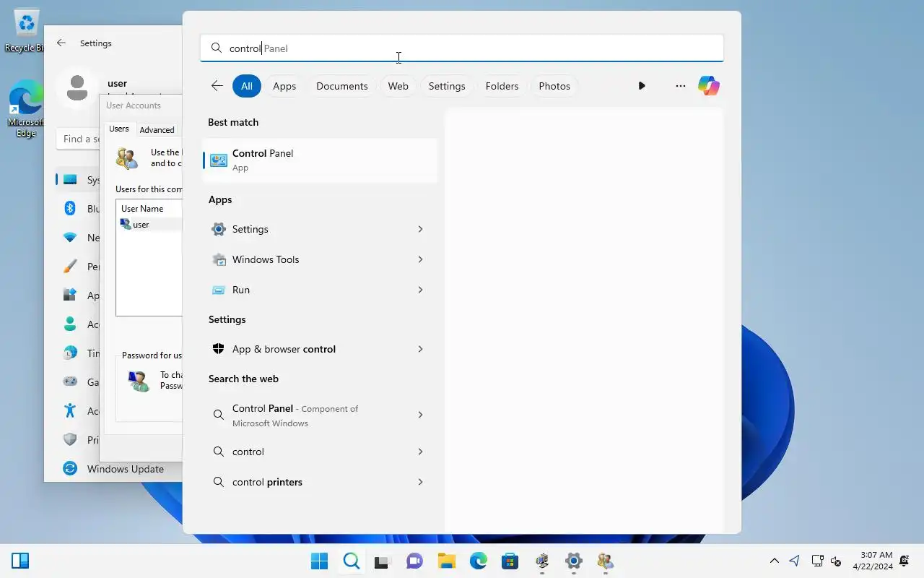Screen dimensions: 924x578
Task: Open Task View on taskbar
Action: pos(383,561)
